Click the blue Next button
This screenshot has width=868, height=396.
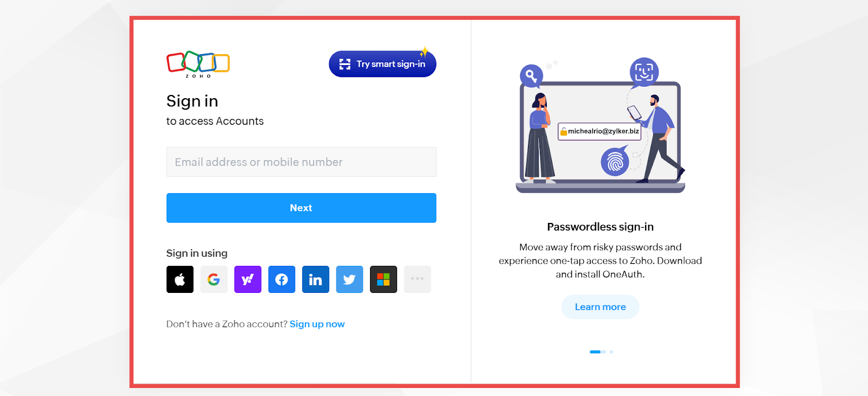point(301,208)
